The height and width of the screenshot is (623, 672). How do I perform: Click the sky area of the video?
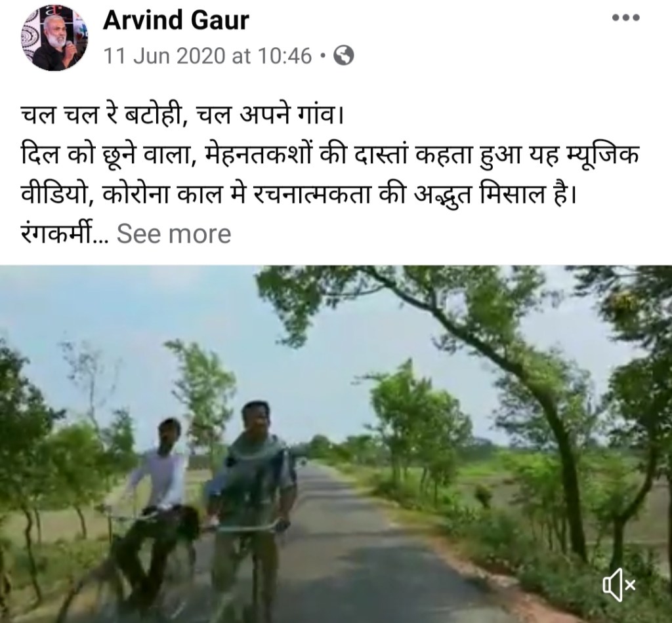point(129,308)
